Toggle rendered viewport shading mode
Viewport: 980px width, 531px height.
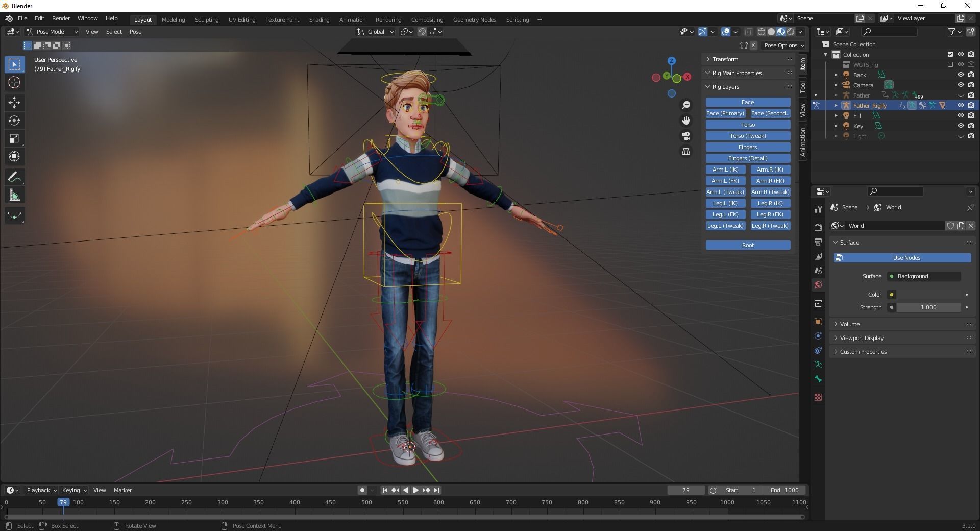click(791, 32)
